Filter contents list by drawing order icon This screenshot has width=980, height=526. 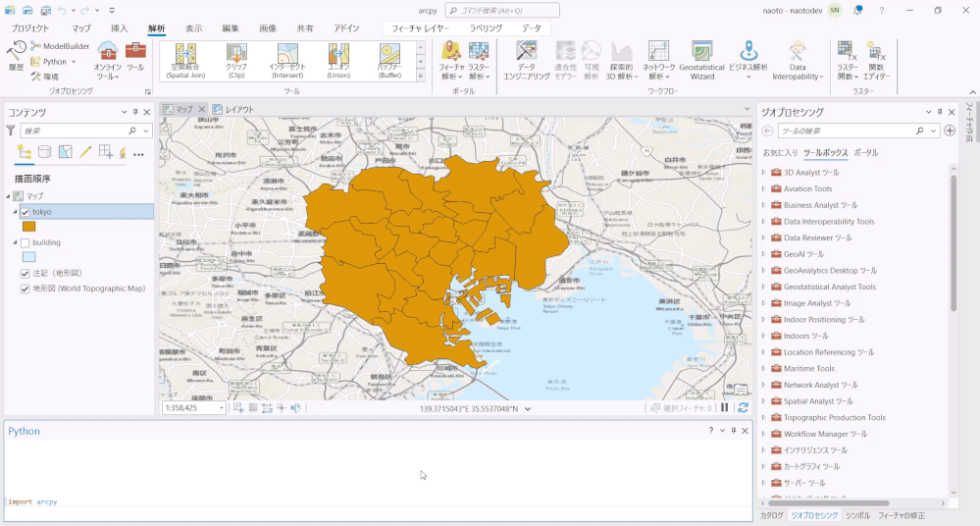tap(25, 152)
